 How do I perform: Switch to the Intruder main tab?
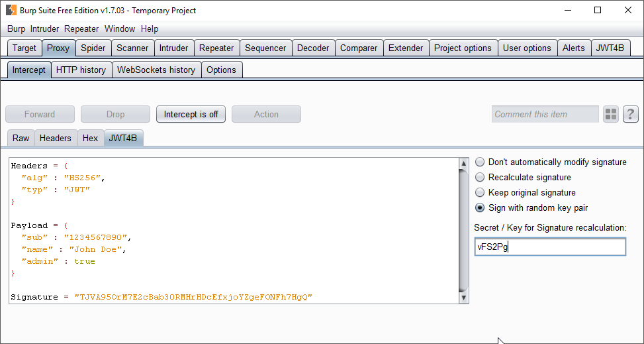(x=173, y=48)
